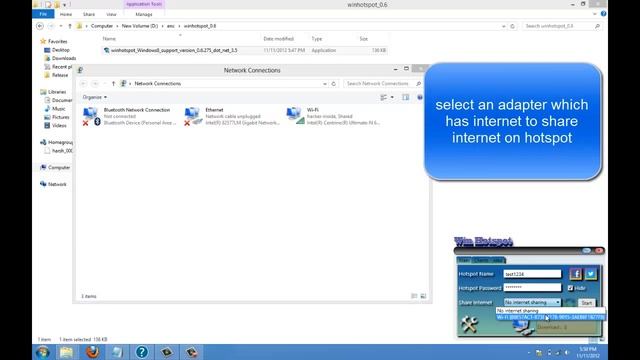Click the 'Date modified' column header

[x=278, y=39]
